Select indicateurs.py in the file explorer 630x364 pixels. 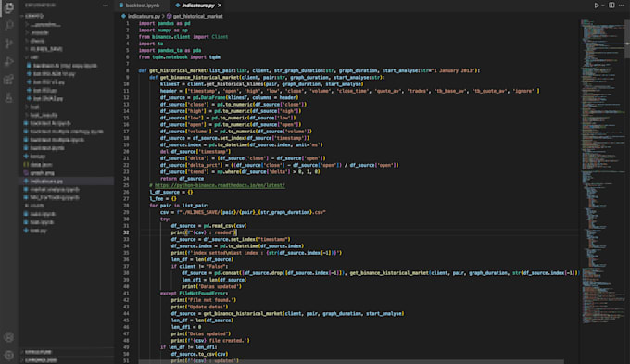pos(67,181)
